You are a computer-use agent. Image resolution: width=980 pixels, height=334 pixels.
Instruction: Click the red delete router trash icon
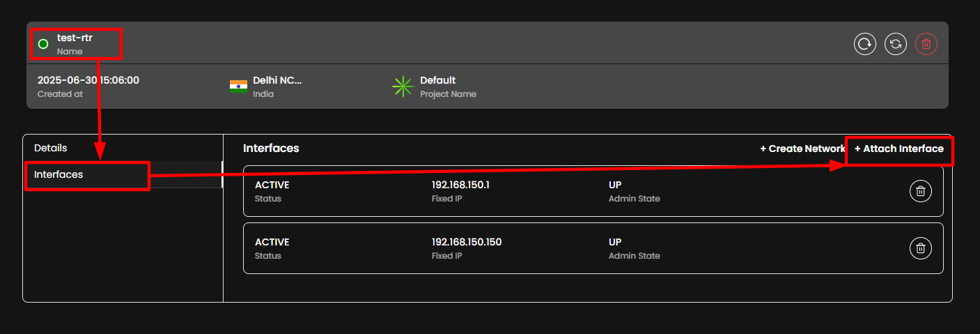[926, 44]
